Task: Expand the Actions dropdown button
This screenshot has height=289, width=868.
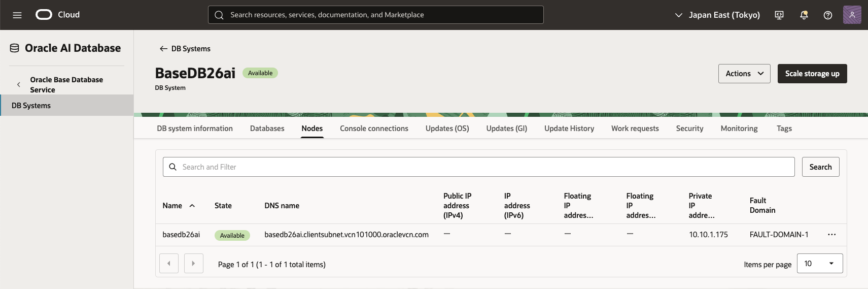Action: click(744, 74)
